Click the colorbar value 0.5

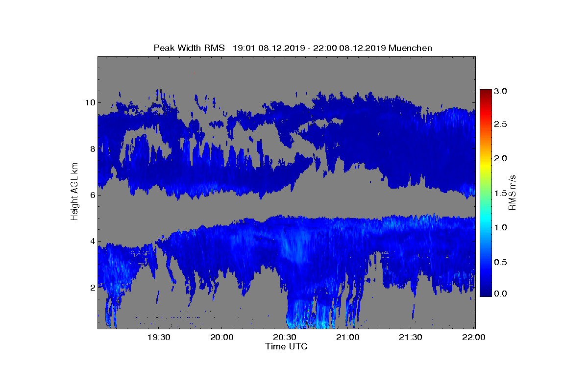tap(500, 263)
